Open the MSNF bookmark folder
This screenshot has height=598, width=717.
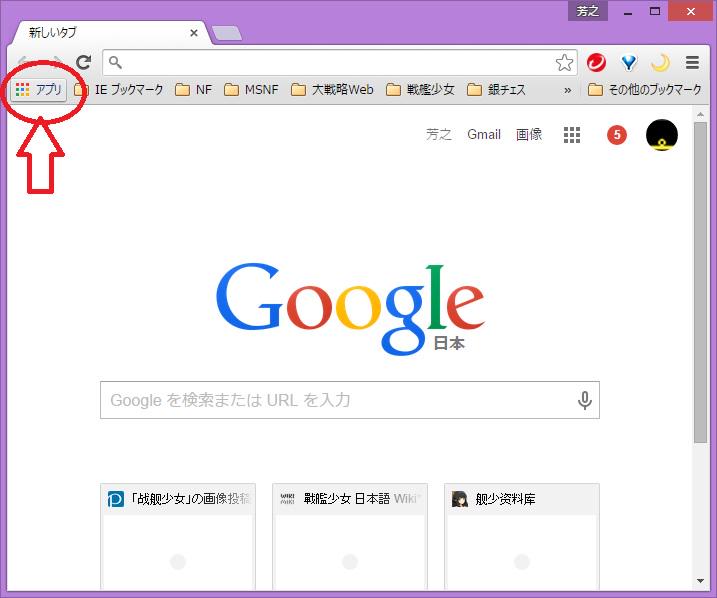251,90
